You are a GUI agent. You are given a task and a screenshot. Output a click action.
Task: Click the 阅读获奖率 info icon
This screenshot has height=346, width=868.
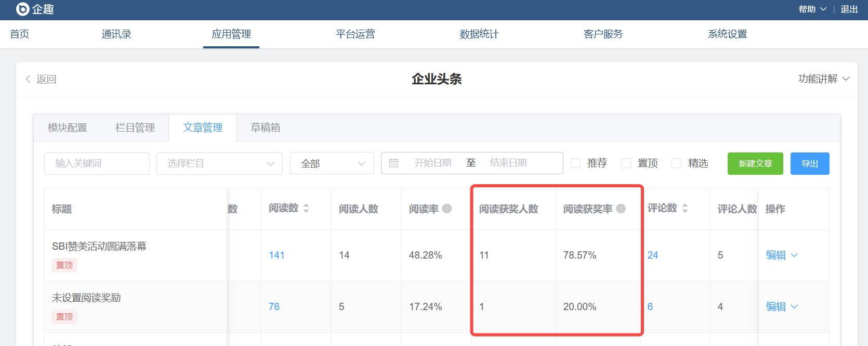(621, 209)
